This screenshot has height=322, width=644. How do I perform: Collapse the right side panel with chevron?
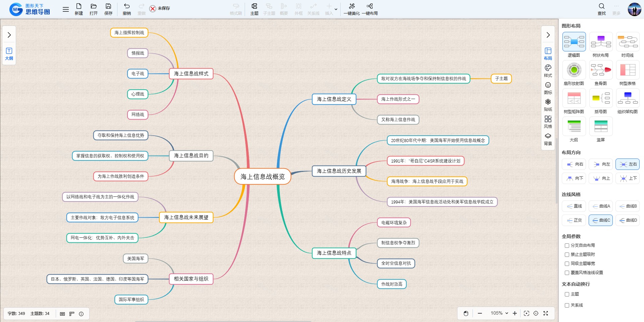pyautogui.click(x=548, y=35)
